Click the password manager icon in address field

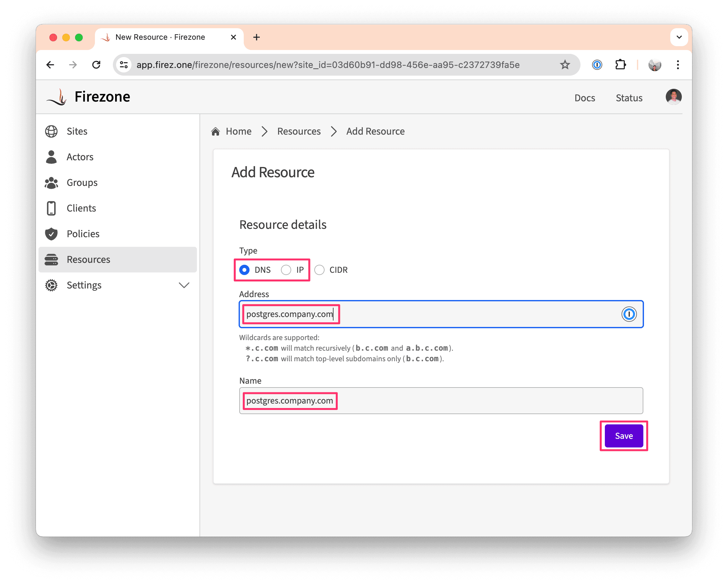click(629, 314)
